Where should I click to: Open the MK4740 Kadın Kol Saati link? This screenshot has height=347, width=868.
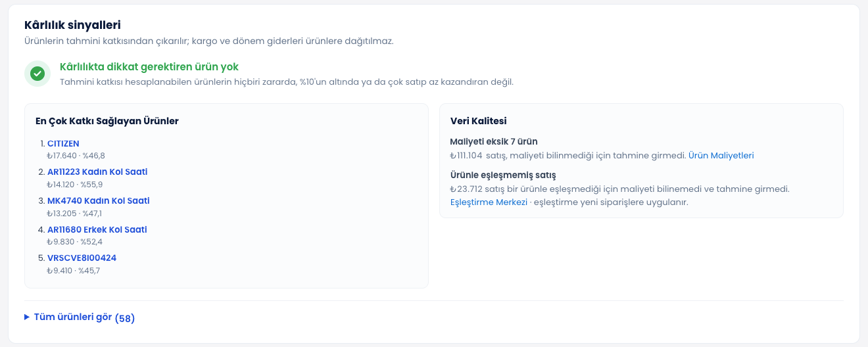click(x=99, y=200)
